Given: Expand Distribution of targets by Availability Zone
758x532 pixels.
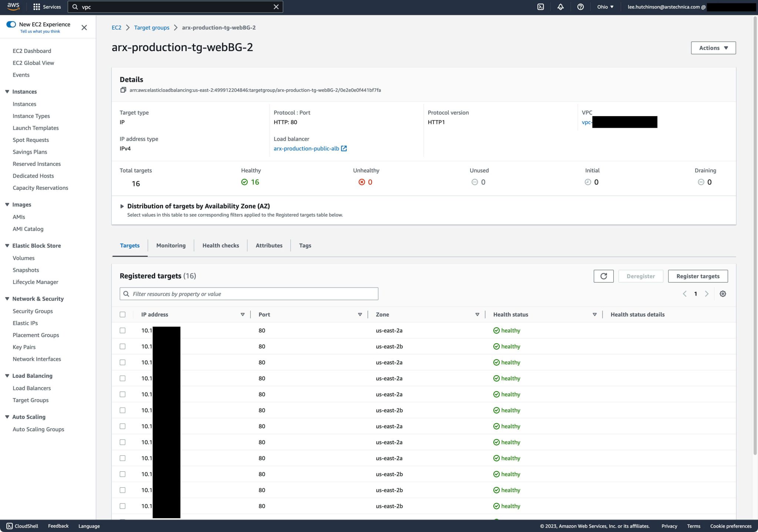Looking at the screenshot, I should pyautogui.click(x=122, y=206).
